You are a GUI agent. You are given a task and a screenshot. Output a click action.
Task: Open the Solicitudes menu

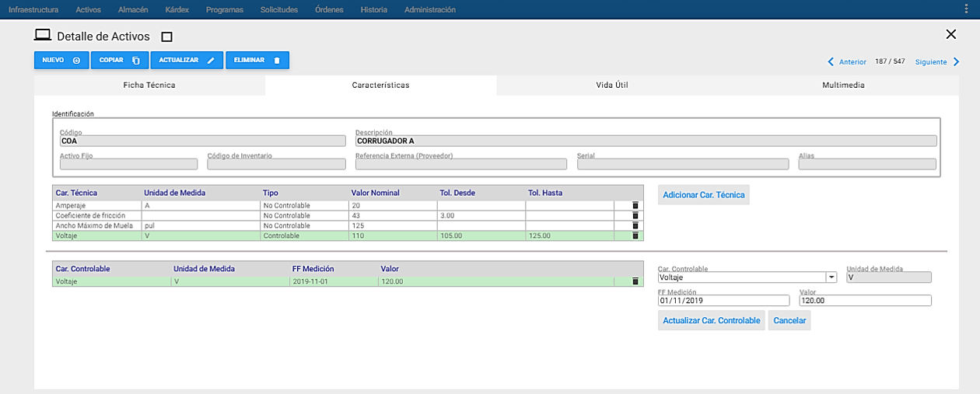[x=279, y=10]
